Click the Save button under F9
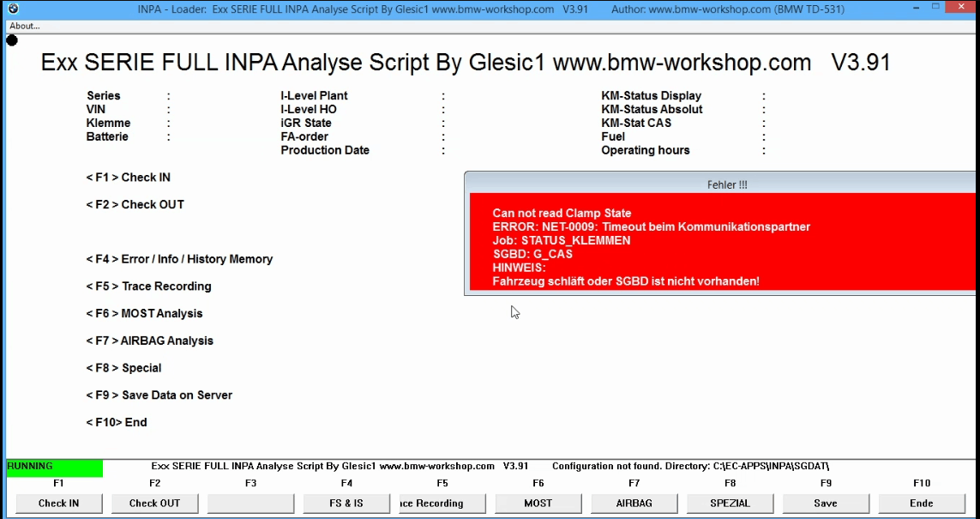The height and width of the screenshot is (519, 980). click(x=825, y=504)
